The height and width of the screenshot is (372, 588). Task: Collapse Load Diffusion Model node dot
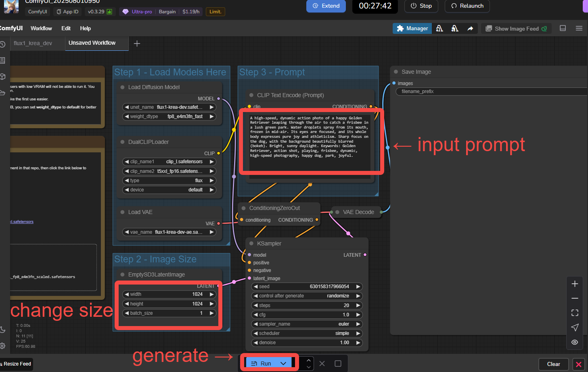[x=122, y=87]
